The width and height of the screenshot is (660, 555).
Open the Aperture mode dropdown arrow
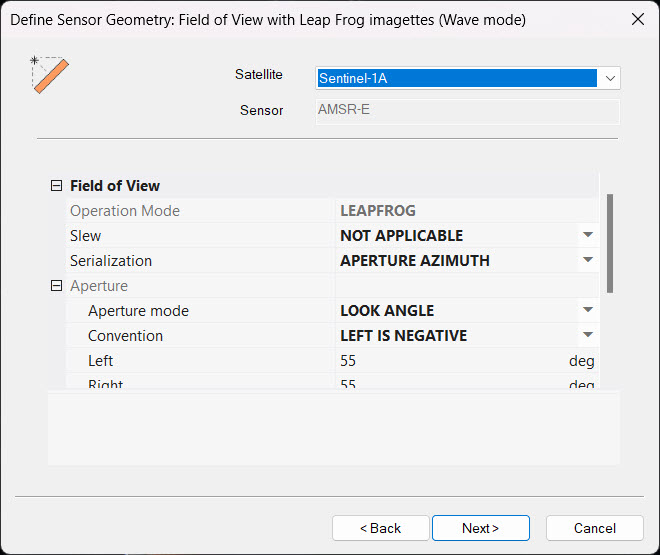coord(588,311)
